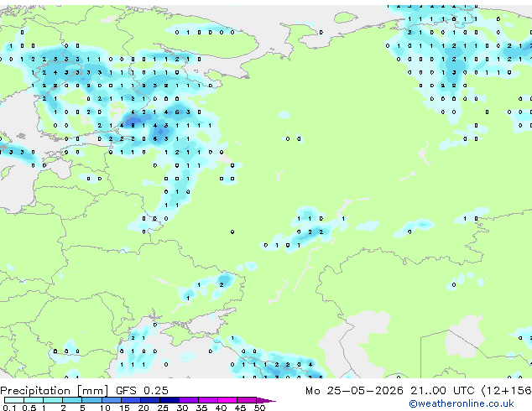Click the time '21..00 UTC'

442,391
